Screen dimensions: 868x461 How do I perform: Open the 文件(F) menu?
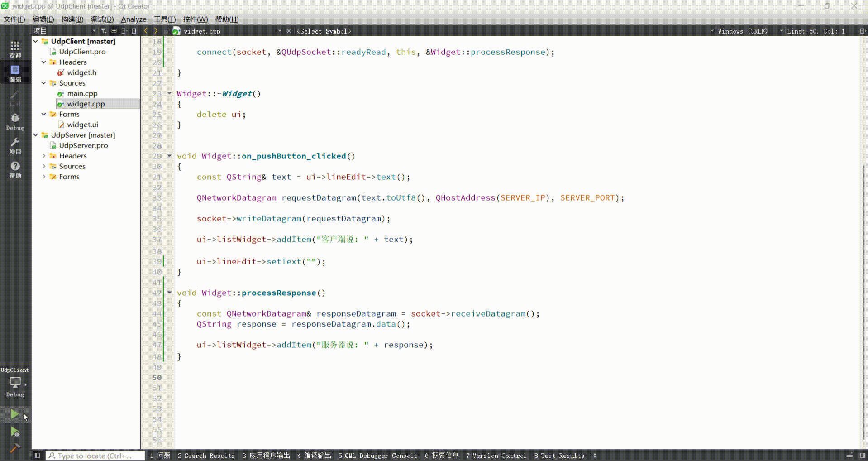click(x=14, y=19)
